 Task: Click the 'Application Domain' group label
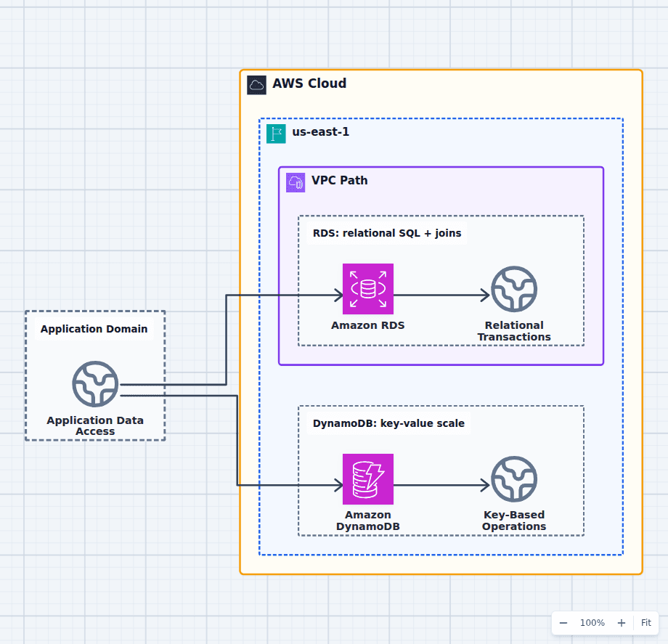tap(94, 329)
